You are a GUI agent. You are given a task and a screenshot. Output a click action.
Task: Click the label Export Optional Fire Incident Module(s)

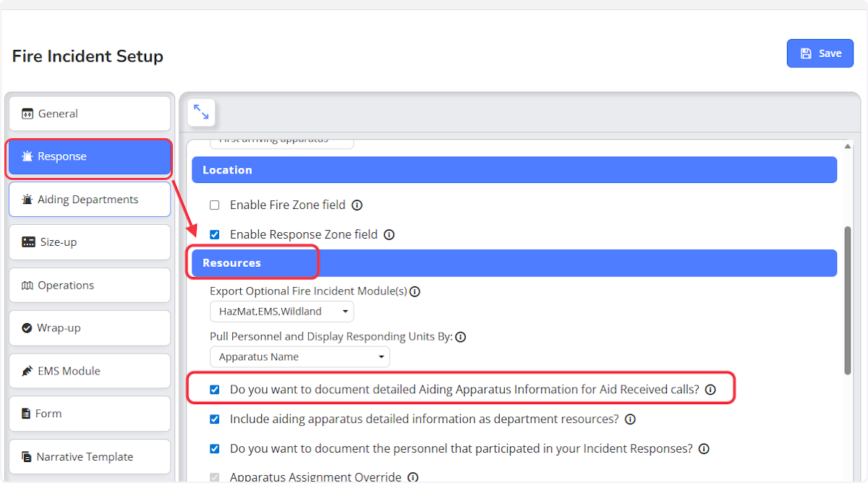click(309, 292)
